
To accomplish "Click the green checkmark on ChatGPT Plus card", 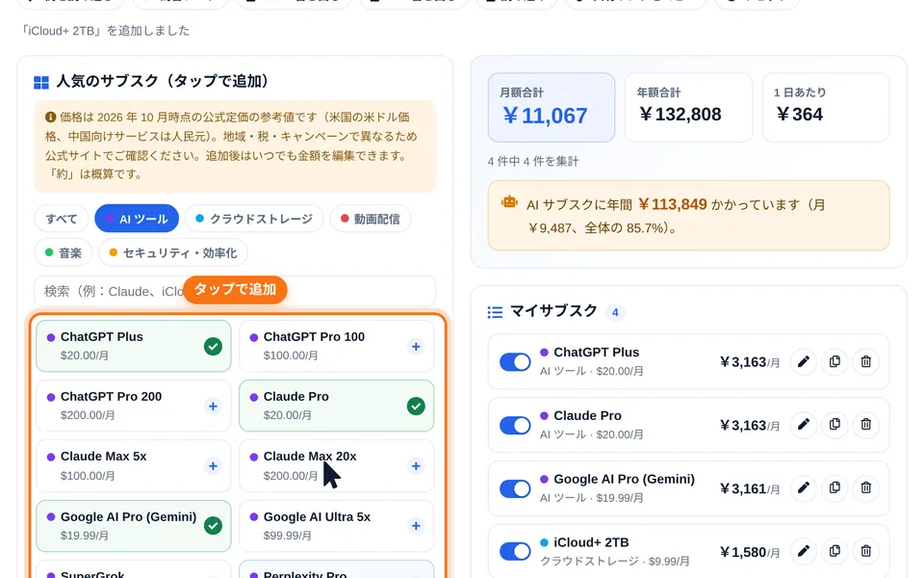I will click(x=213, y=347).
